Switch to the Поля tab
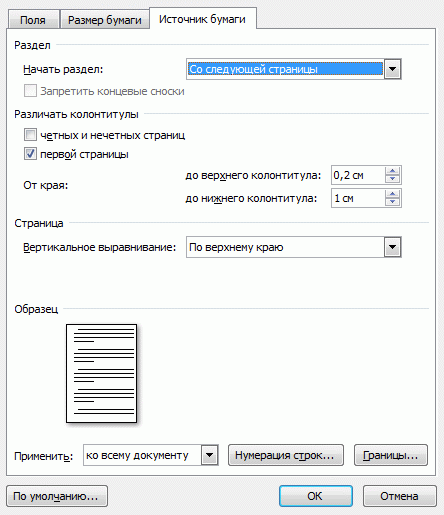Viewport: 444px width, 515px height. click(x=33, y=20)
